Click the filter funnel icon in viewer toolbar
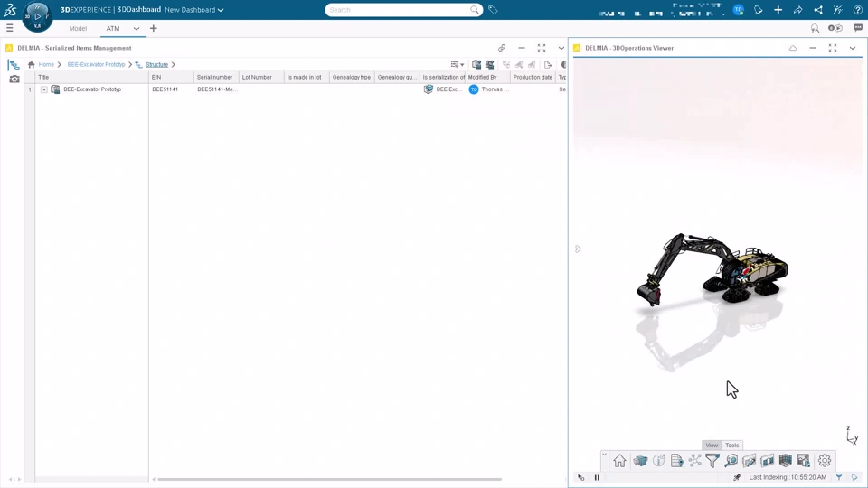Viewport: 868px width, 488px height. [712, 460]
